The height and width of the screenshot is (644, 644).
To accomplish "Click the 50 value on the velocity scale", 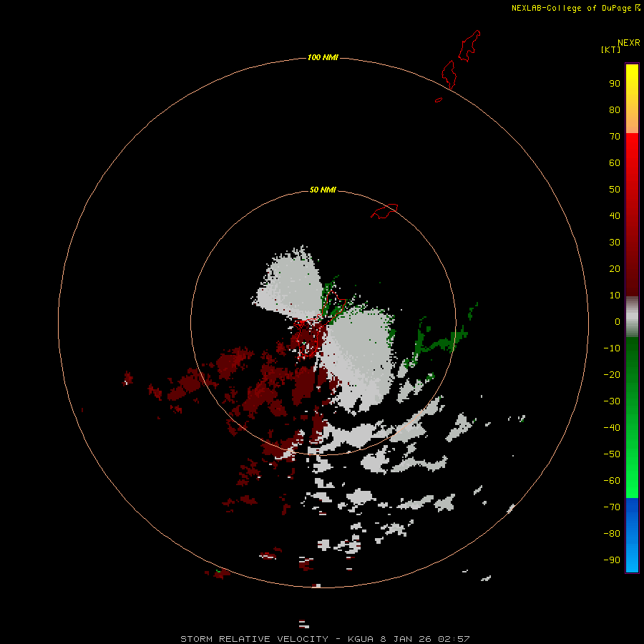I will [x=615, y=190].
